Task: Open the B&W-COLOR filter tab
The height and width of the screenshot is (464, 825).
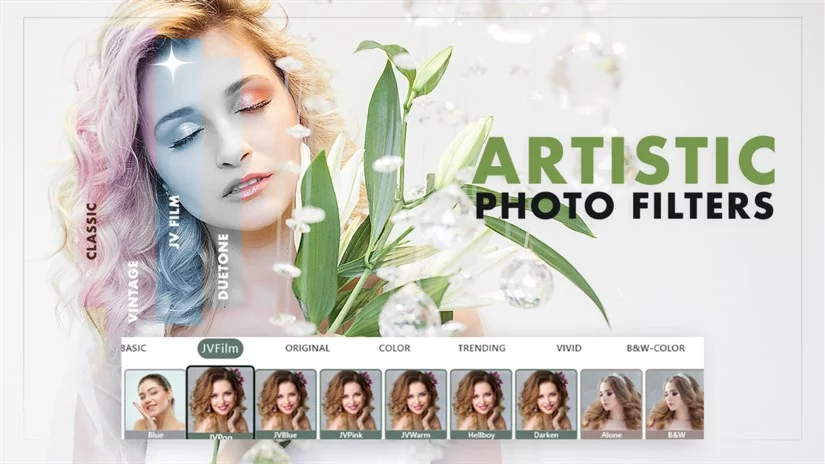Action: [x=656, y=348]
